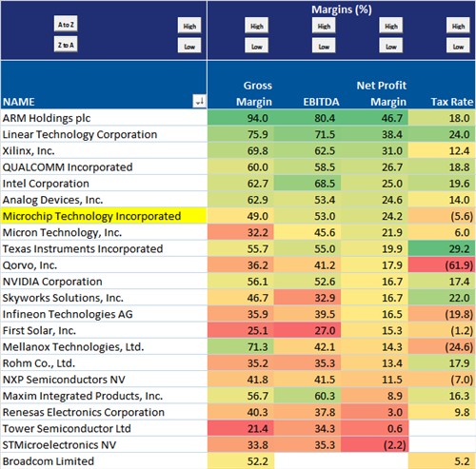The height and width of the screenshot is (469, 476).
Task: Select Linear Technology tax rate 24.0
Action: pyautogui.click(x=442, y=134)
